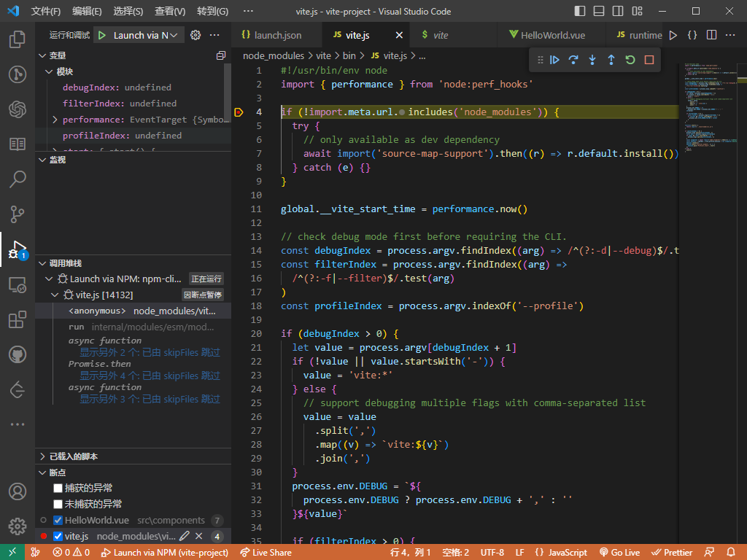This screenshot has height=560, width=747.
Task: Click the breakpoint glyph on line 4
Action: click(x=239, y=112)
